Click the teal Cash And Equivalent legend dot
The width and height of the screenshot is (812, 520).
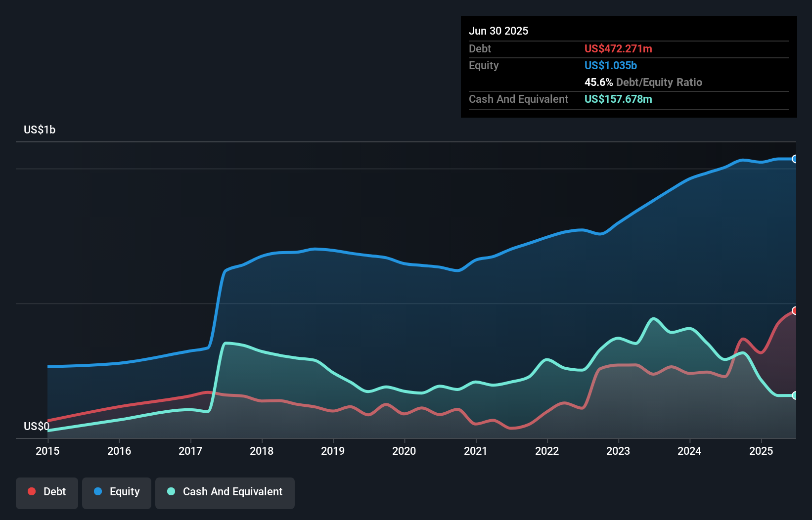(x=171, y=491)
